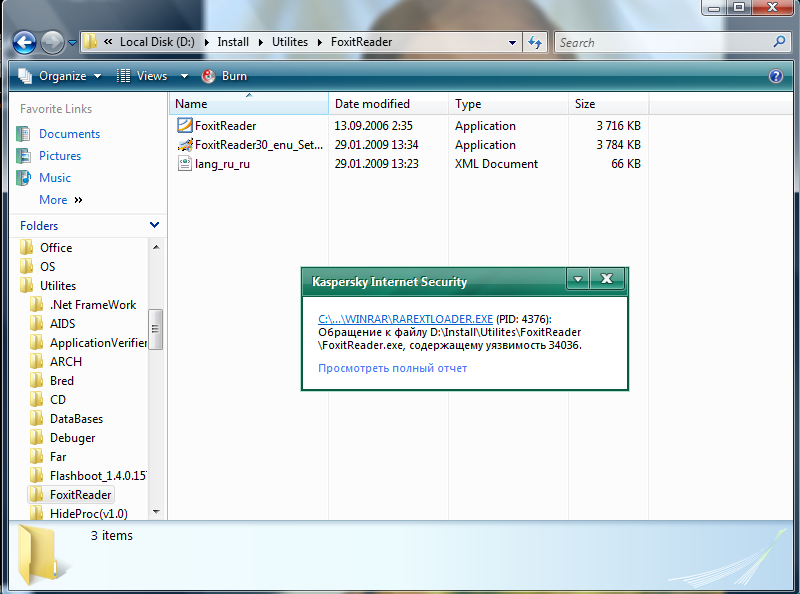Sort by the Size column header
Viewport: 800px width, 594px height.
(609, 104)
